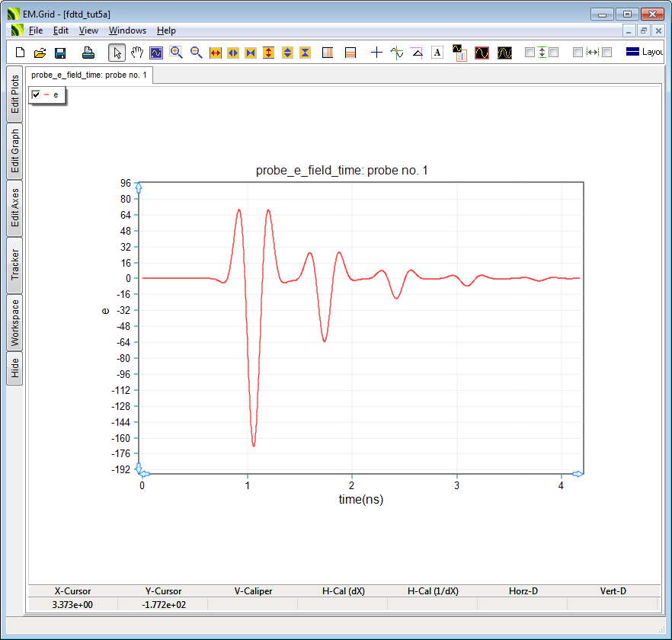Screen dimensions: 672x640
Task: Click the Hide side button
Action: coord(14,369)
